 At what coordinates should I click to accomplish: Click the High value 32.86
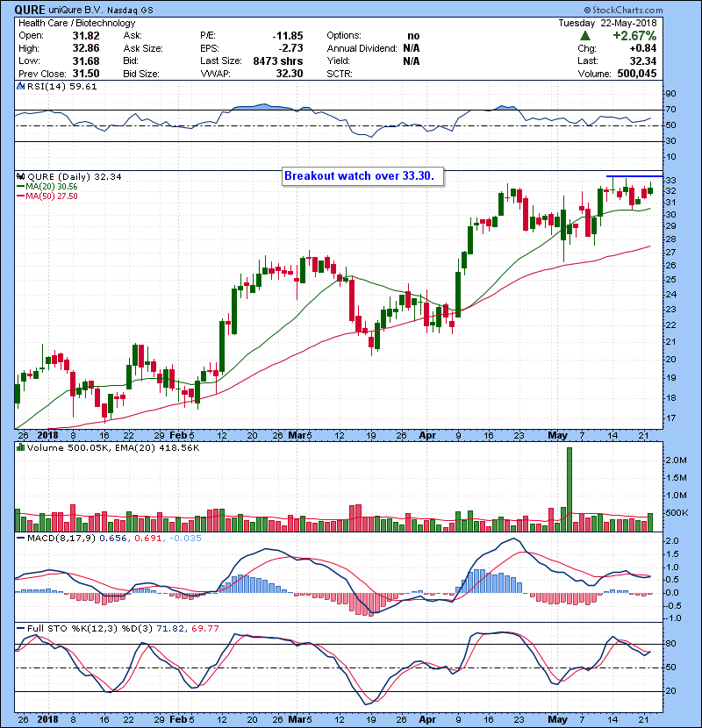tap(86, 48)
